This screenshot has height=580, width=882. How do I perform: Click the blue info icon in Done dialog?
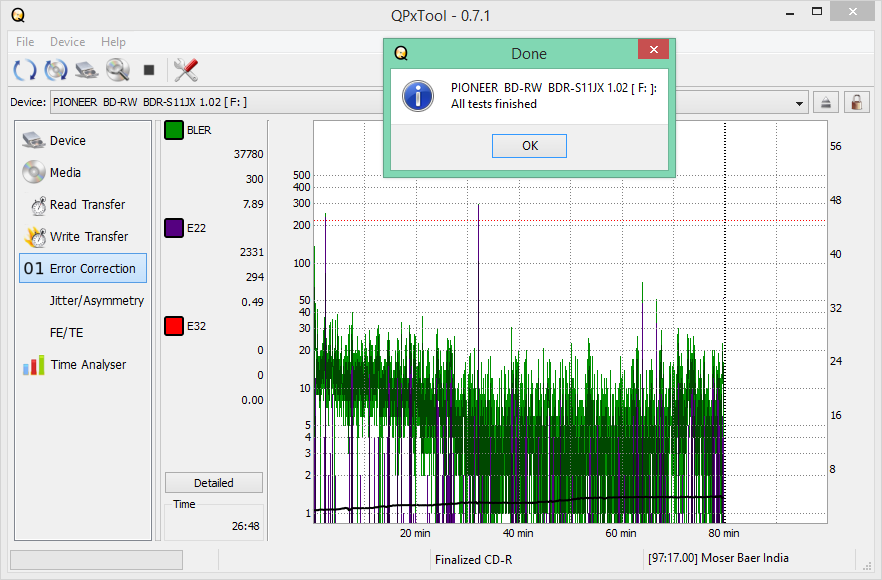417,96
